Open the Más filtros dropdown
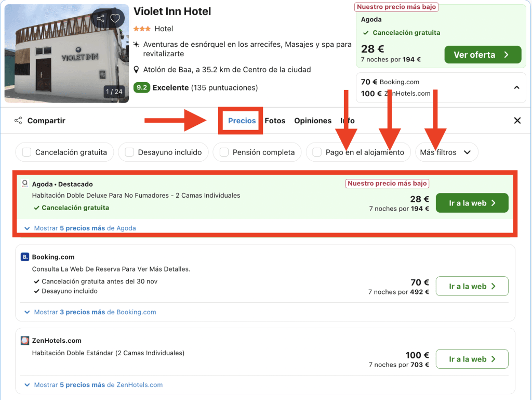Screen dimensions: 532x400 (446, 152)
